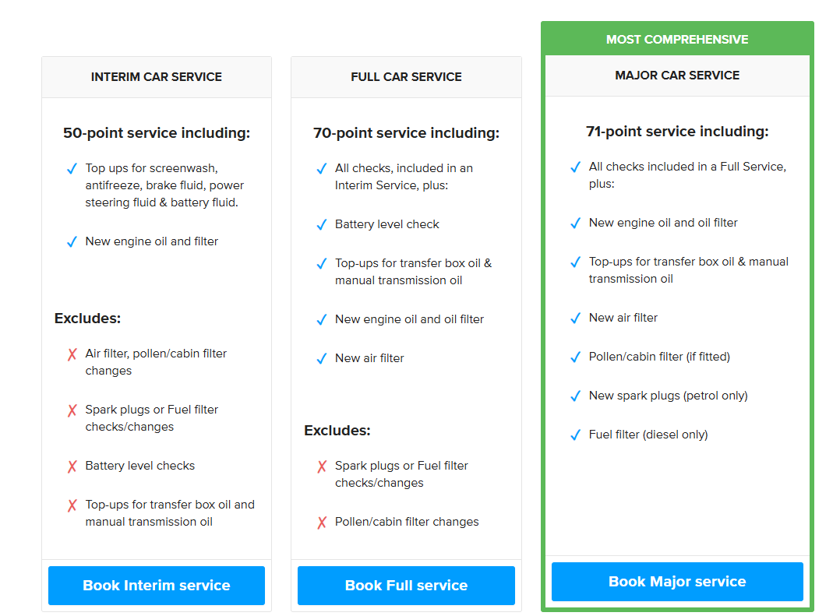Viewport: 840px width, 616px height.
Task: Select the Interim Car Service header
Action: point(157,77)
